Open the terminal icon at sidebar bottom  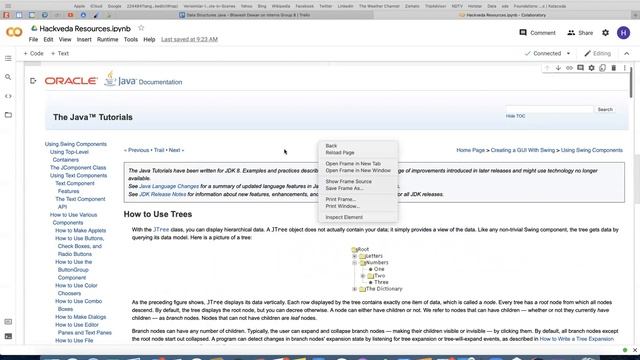pyautogui.click(x=8, y=336)
